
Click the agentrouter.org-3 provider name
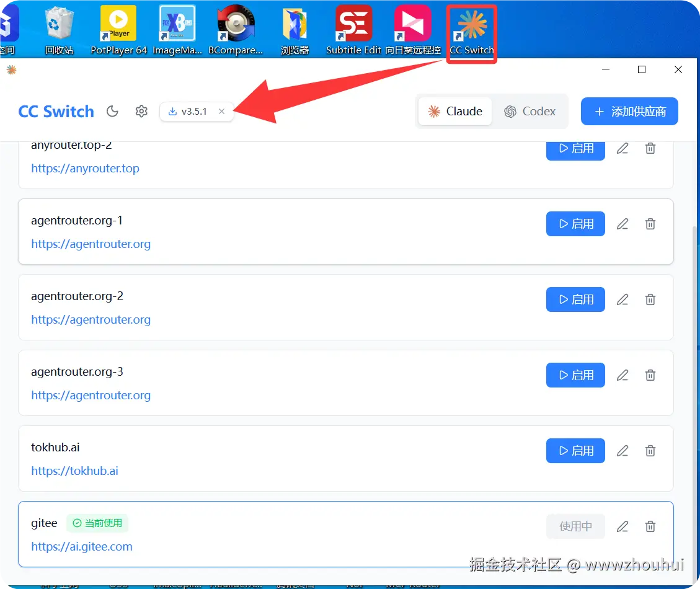[x=78, y=372]
